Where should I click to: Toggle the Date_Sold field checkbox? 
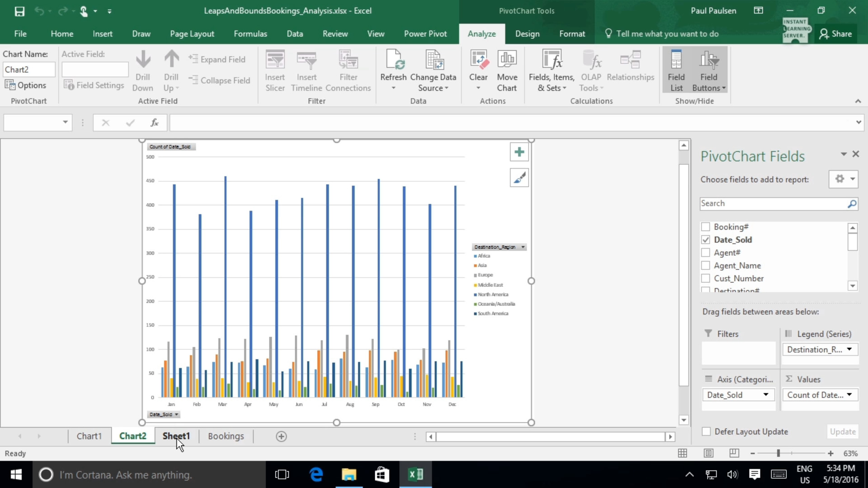coord(706,239)
